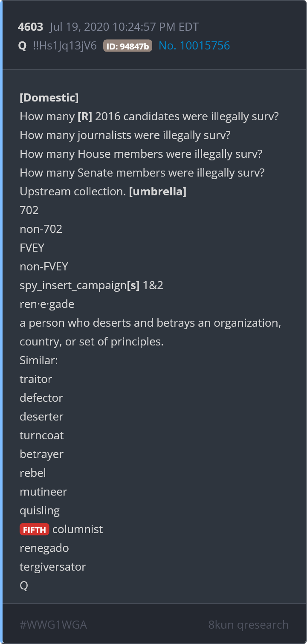Image resolution: width=307 pixels, height=644 pixels.
Task: Click the bold [Domestic] heading
Action: (49, 98)
